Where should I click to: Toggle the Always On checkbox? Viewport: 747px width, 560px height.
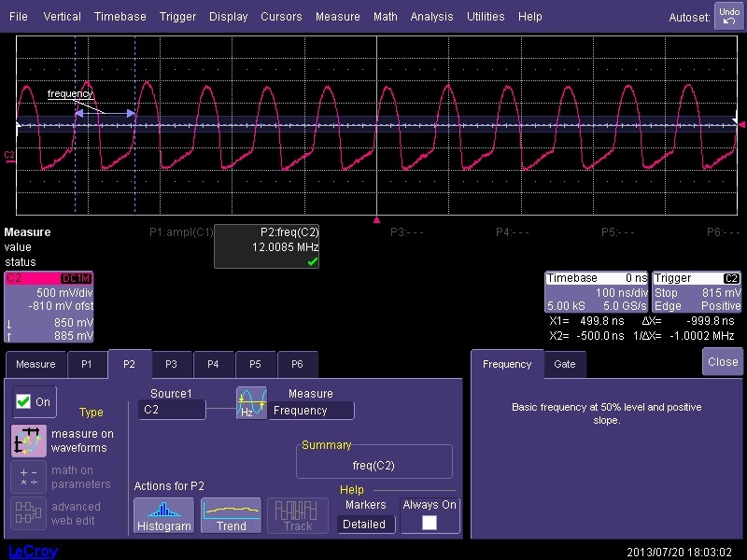coord(430,523)
